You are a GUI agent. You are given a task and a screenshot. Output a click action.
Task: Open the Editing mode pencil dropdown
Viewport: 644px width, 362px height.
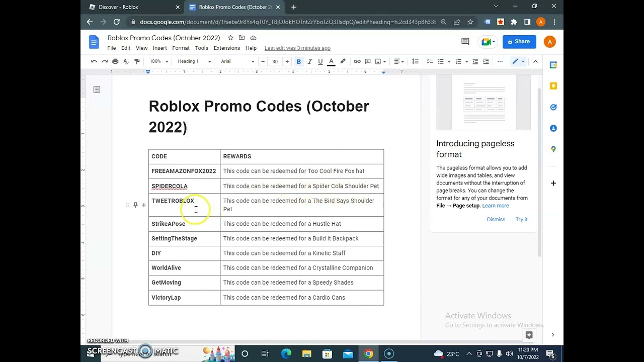tap(518, 61)
